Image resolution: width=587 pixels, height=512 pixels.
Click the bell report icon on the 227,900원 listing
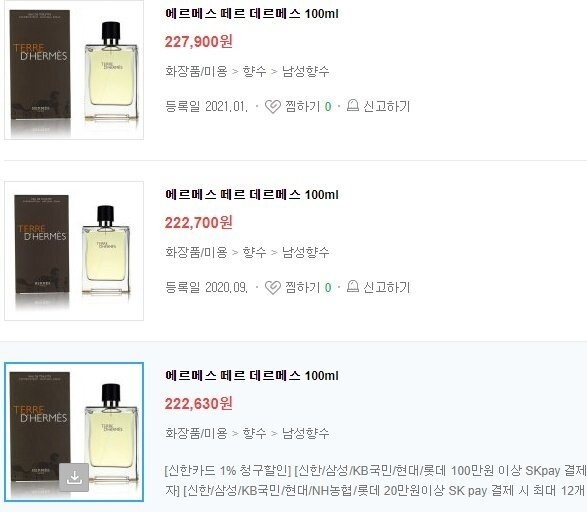pos(353,106)
